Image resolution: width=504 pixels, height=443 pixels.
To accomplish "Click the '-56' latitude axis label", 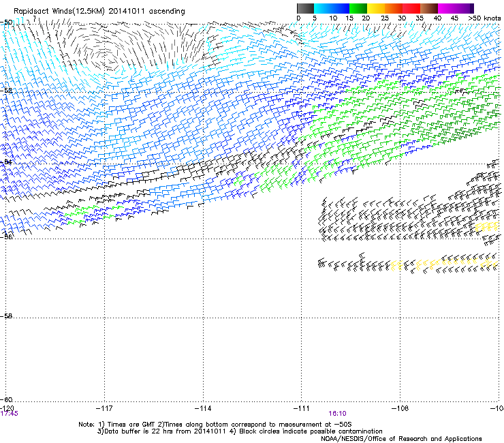I will tap(6, 236).
